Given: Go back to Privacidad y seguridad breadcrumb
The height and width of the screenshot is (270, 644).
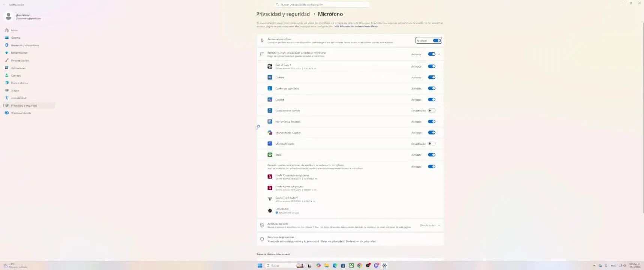Looking at the screenshot, I should pos(283,14).
